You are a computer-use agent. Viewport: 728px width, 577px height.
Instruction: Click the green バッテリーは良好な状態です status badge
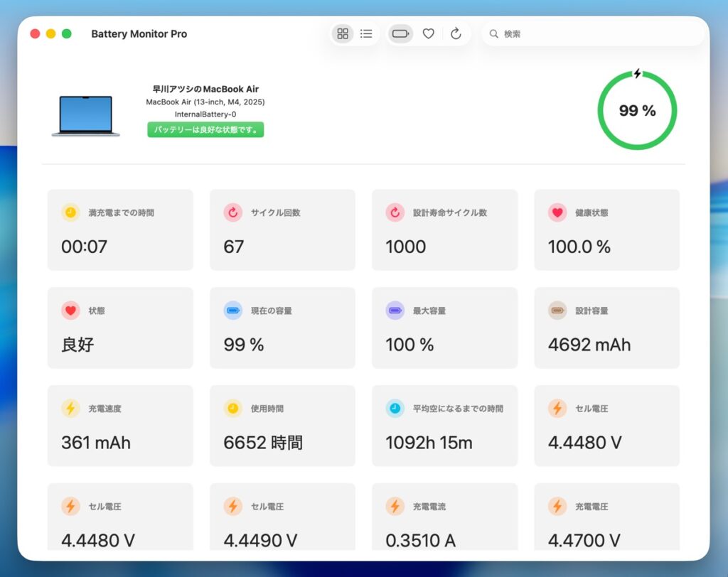(205, 129)
